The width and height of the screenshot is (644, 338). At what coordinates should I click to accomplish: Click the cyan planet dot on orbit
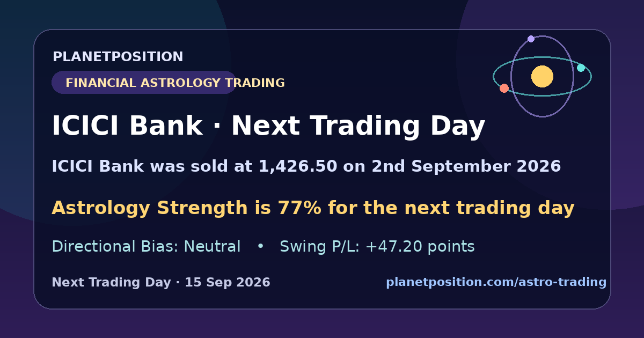(581, 68)
